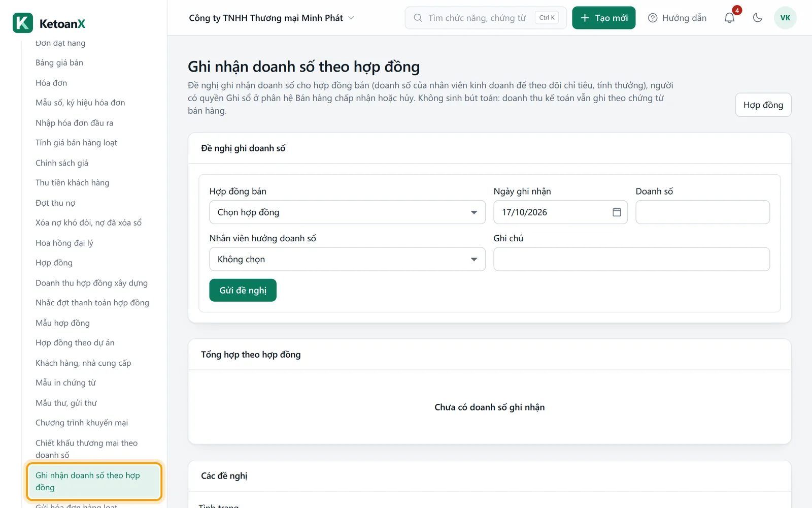Image resolution: width=812 pixels, height=508 pixels.
Task: Open the Hợp đồng bán dropdown
Action: (348, 212)
